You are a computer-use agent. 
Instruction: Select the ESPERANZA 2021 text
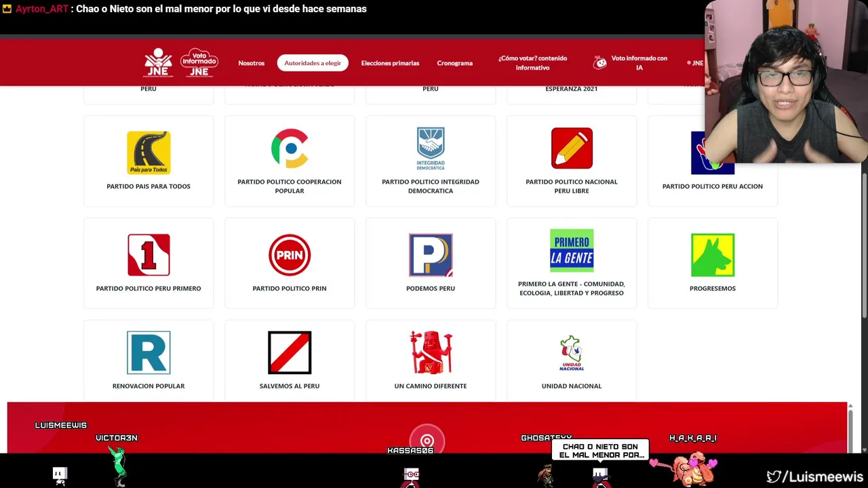(x=572, y=89)
